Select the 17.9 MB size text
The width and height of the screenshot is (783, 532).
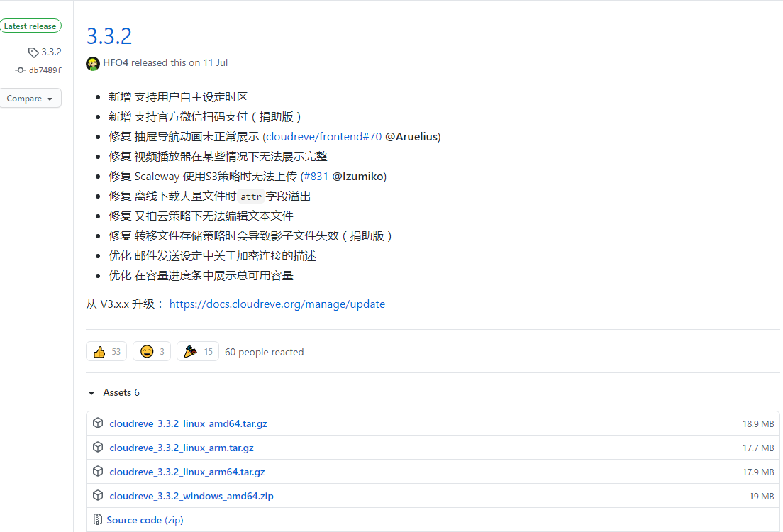pos(758,472)
